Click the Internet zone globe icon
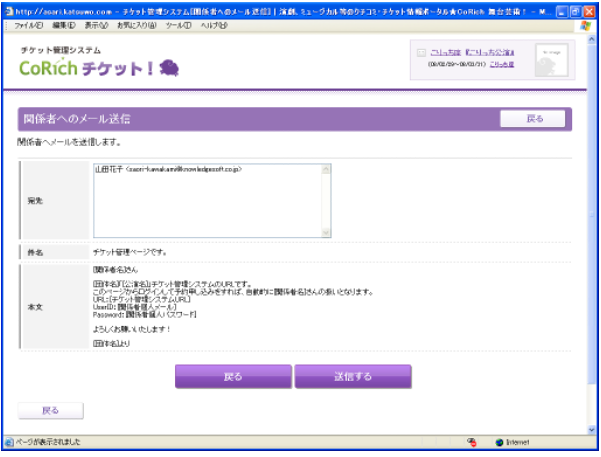Image resolution: width=601 pixels, height=457 pixels. (500, 441)
